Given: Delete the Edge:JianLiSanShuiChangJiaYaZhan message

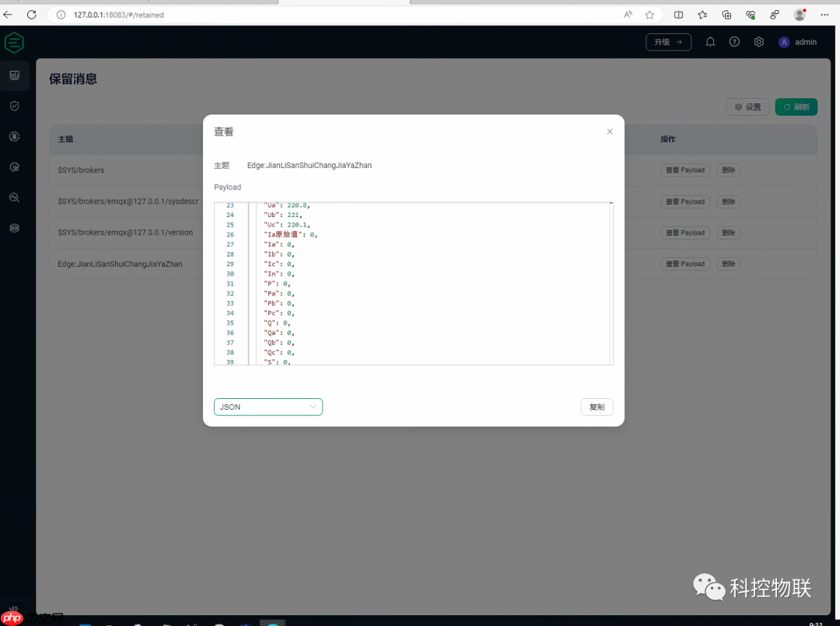Looking at the screenshot, I should click(728, 264).
